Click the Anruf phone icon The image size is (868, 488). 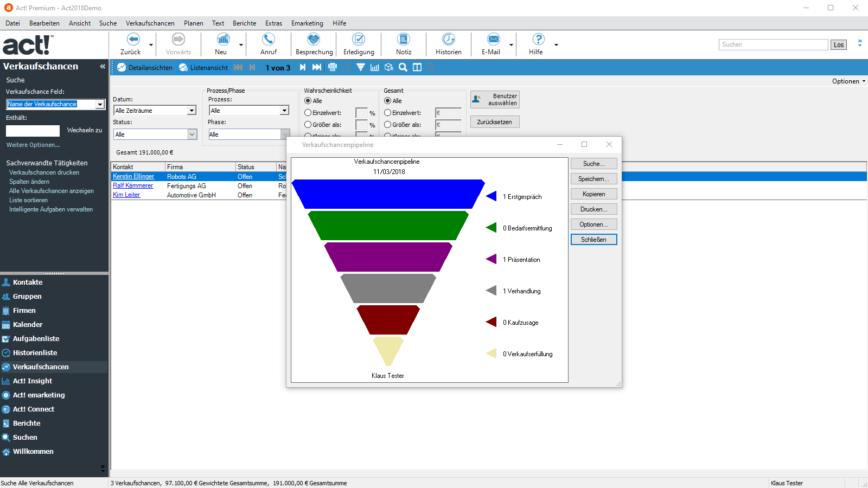(x=268, y=40)
